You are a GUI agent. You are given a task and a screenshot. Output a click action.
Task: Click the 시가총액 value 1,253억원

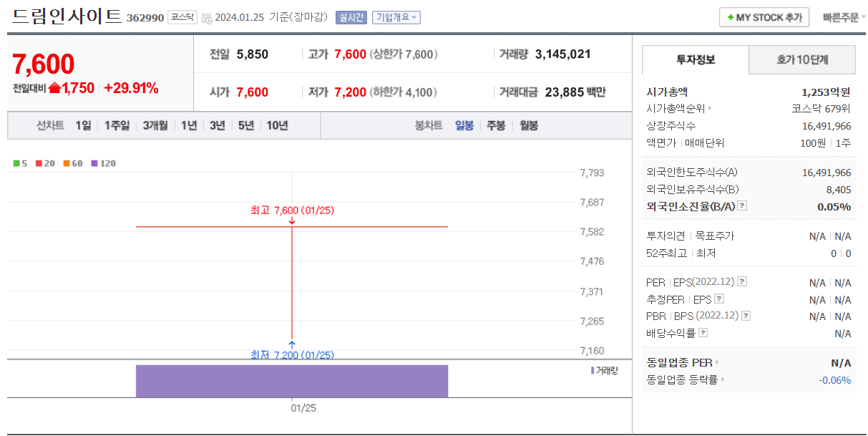(x=826, y=92)
